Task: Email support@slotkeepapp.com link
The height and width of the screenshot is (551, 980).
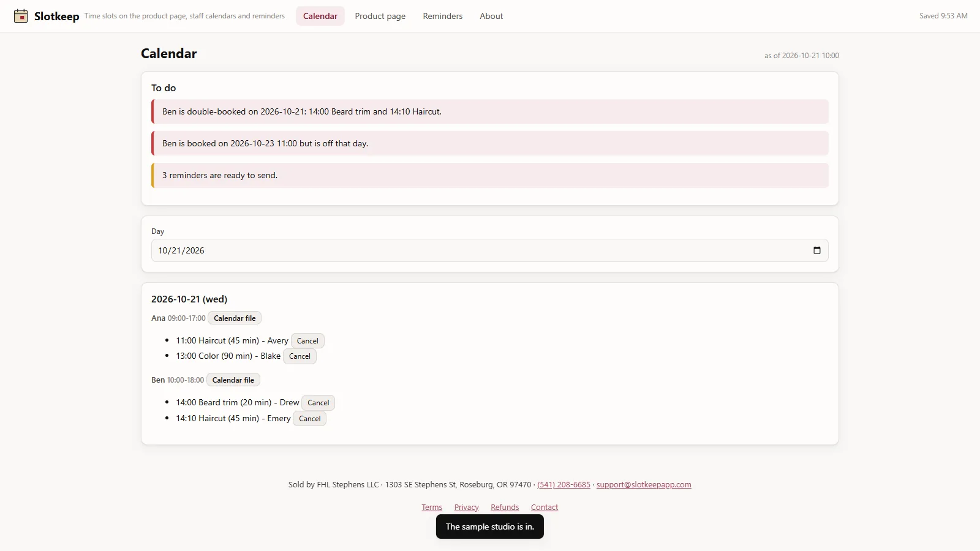Action: pos(644,485)
